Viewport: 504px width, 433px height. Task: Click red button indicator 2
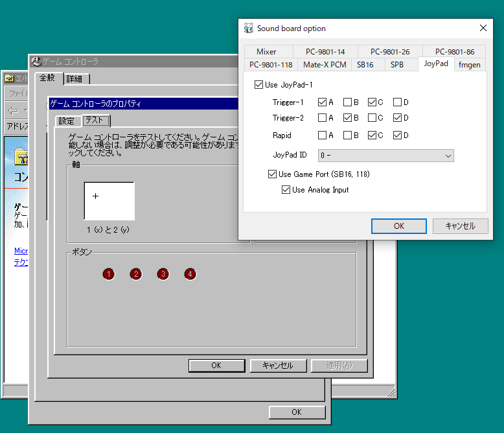135,274
